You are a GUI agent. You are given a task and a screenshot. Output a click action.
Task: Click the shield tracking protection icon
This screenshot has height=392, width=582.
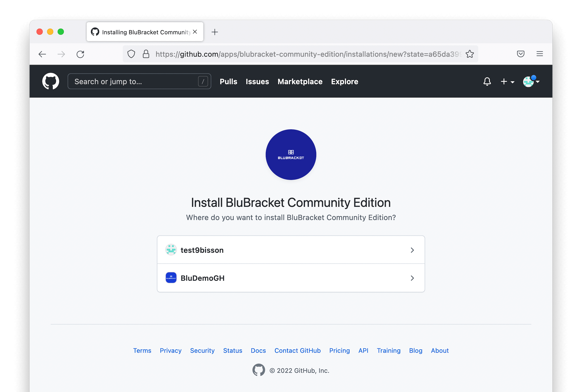[131, 54]
